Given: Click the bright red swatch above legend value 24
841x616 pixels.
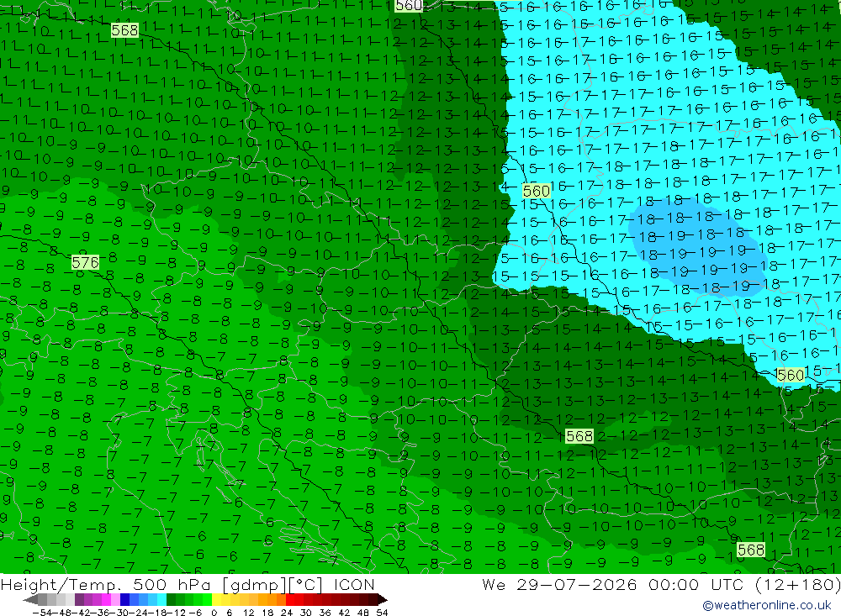Looking at the screenshot, I should (290, 599).
